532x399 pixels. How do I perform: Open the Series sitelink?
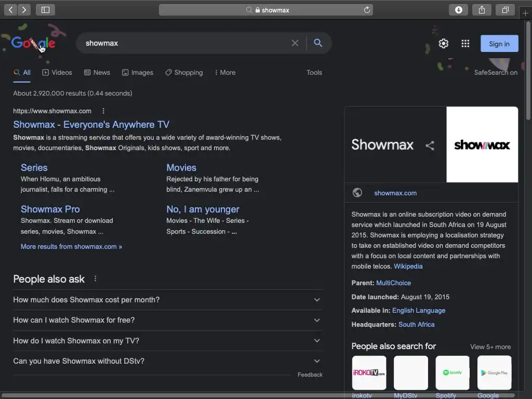(x=34, y=168)
